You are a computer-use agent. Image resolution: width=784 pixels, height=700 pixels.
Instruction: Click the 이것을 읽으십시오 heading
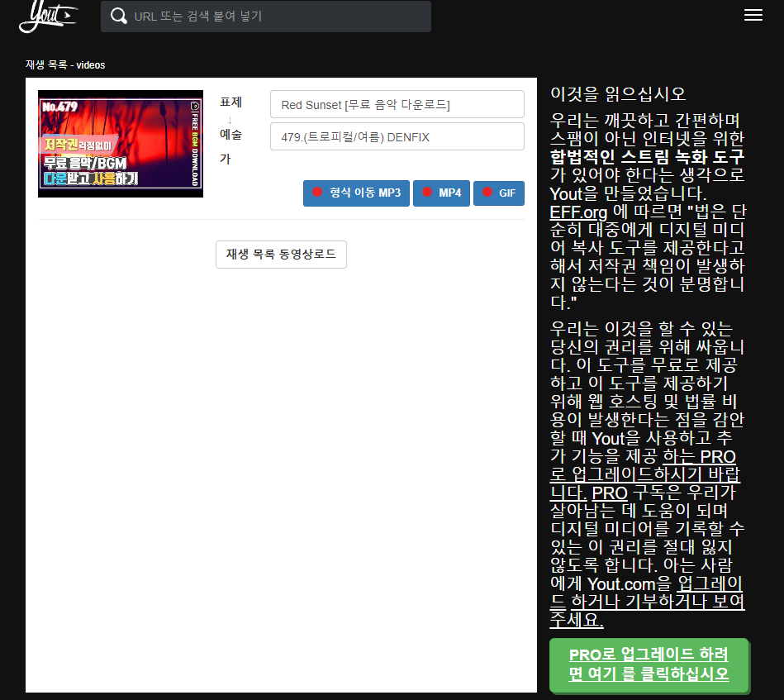point(617,93)
